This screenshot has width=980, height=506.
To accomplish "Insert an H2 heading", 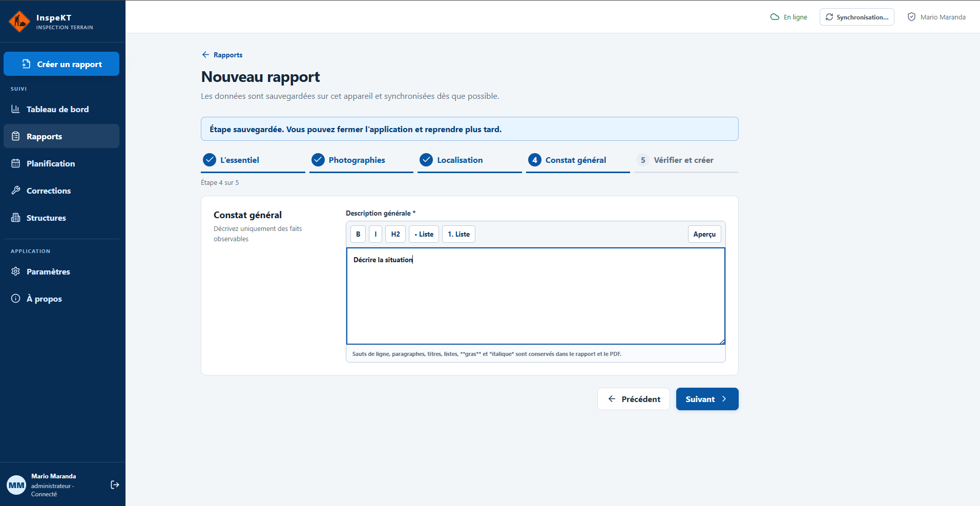I will point(395,234).
